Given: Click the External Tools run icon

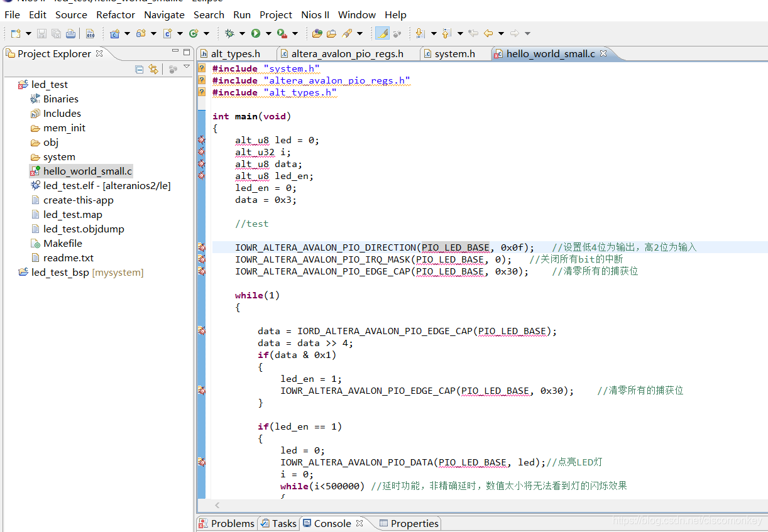Looking at the screenshot, I should [282, 33].
